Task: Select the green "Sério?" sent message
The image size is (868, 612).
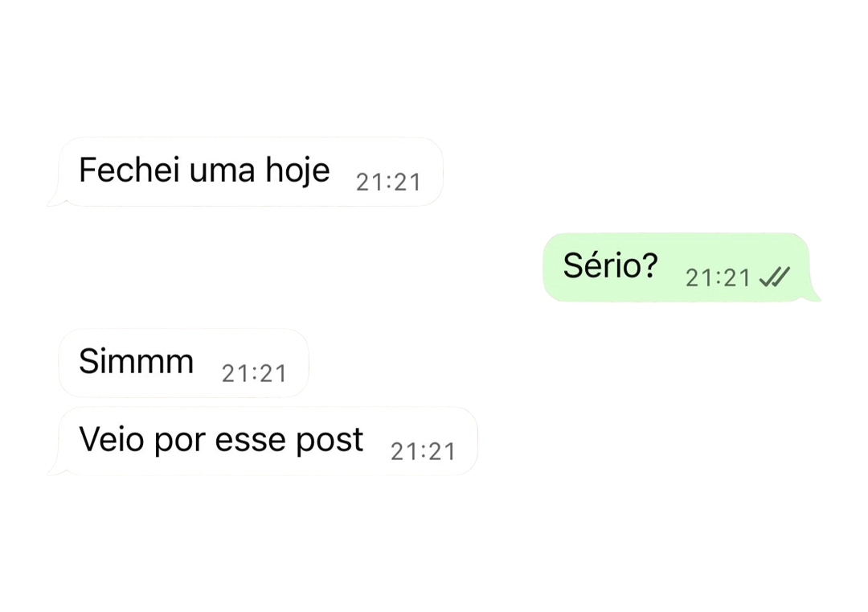Action: point(677,268)
